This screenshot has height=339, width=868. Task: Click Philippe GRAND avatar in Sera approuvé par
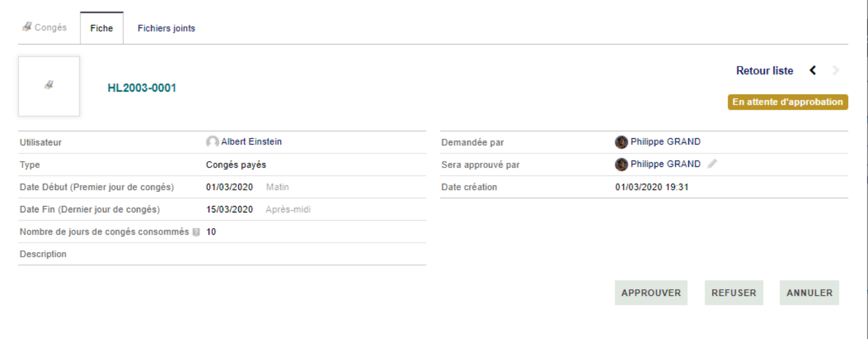(x=621, y=165)
